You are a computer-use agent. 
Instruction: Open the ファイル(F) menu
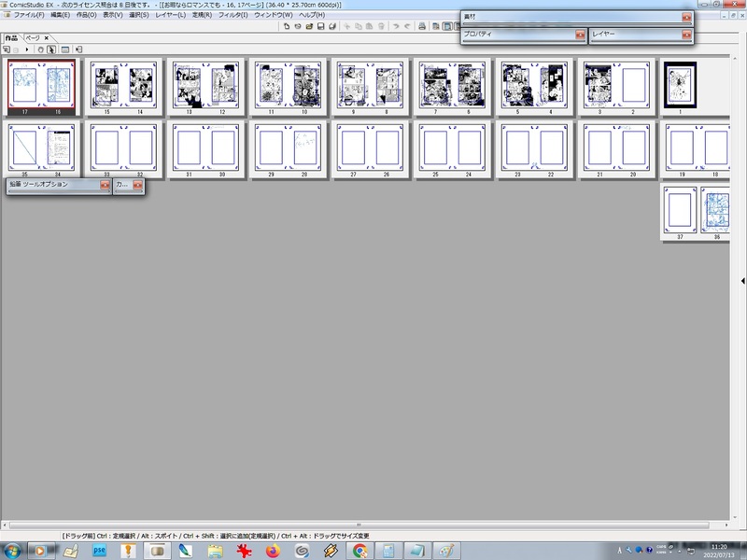(x=29, y=15)
